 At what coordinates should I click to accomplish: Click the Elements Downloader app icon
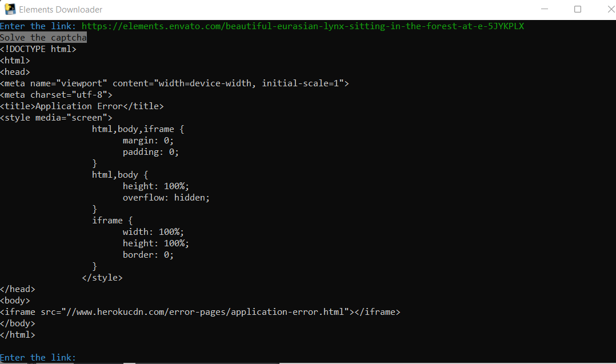point(10,9)
